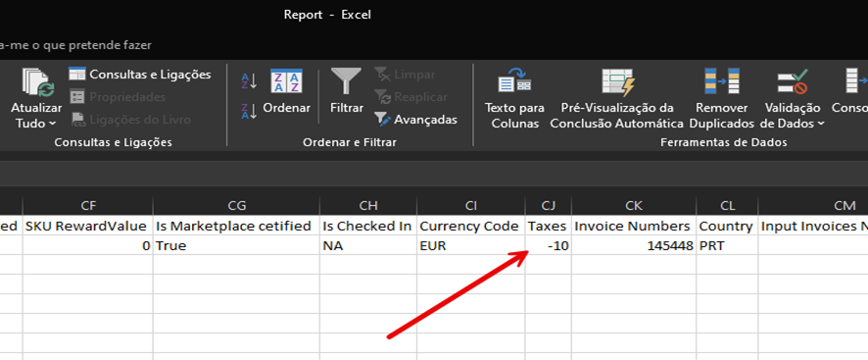Click the search box Diga-me o que pretende fazer
The image size is (868, 360).
pyautogui.click(x=75, y=45)
